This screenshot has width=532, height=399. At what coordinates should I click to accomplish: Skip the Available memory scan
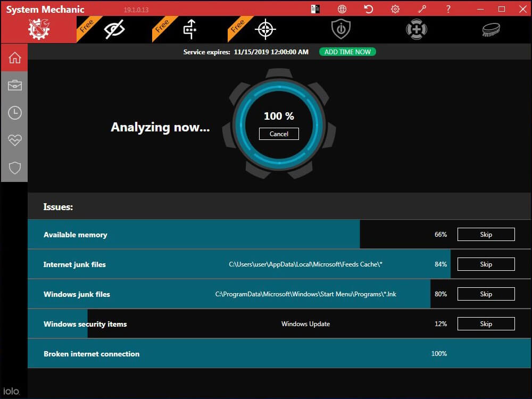tap(486, 235)
